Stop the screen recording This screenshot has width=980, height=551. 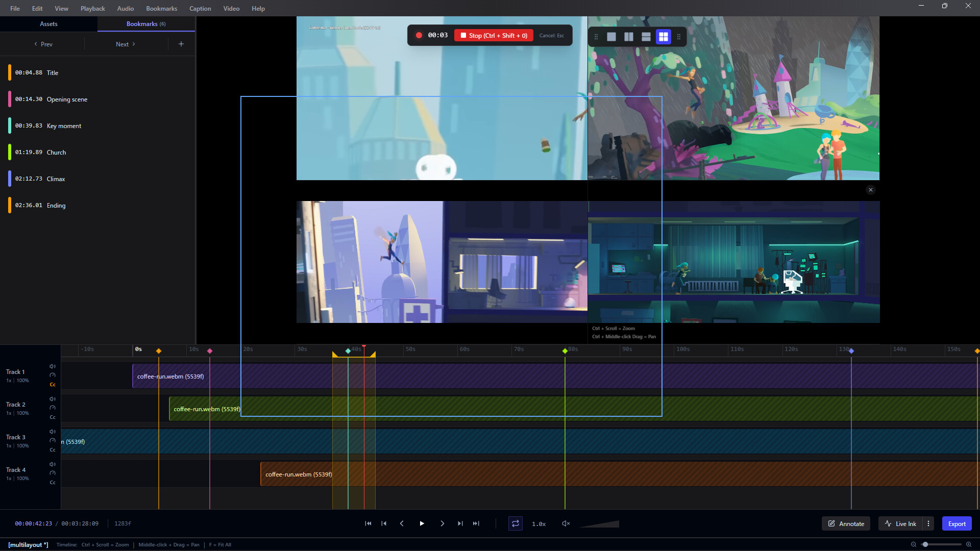click(x=493, y=35)
